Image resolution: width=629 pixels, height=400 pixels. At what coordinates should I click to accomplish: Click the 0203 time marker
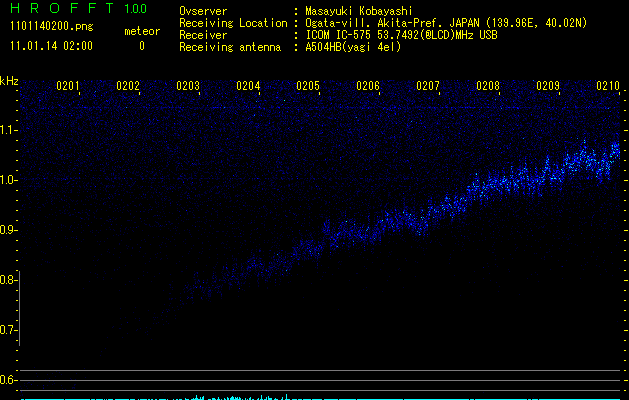[188, 86]
